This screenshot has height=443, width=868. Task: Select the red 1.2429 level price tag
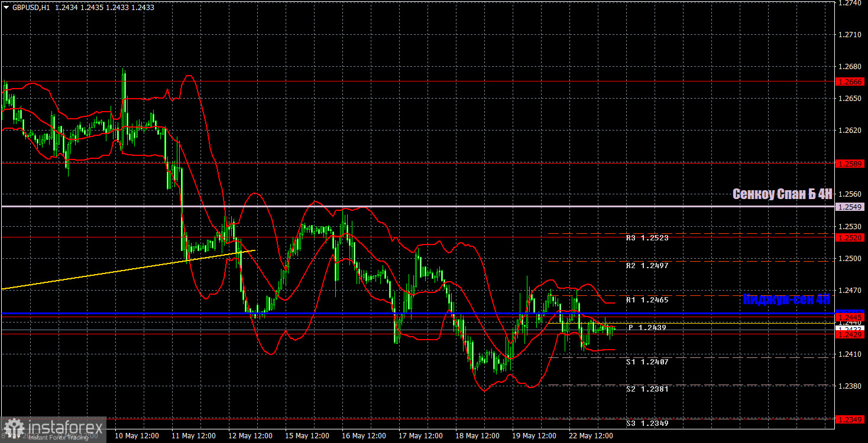tap(850, 334)
